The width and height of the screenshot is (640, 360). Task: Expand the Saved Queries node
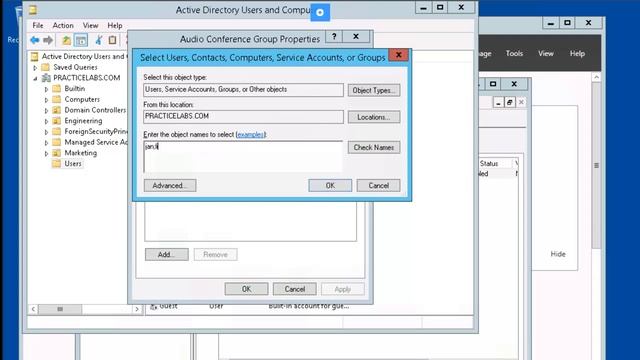[x=35, y=67]
